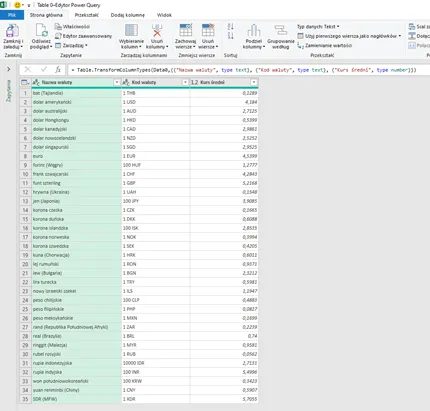Open the Podziel kolumnę dropdown arrow
The image size is (430, 411).
[x=264, y=47]
